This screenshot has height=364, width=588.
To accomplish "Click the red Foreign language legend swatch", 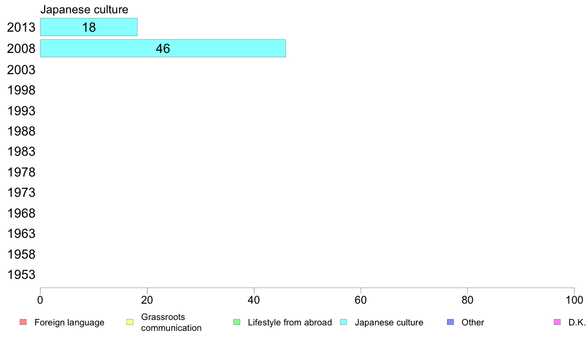I will (23, 322).
